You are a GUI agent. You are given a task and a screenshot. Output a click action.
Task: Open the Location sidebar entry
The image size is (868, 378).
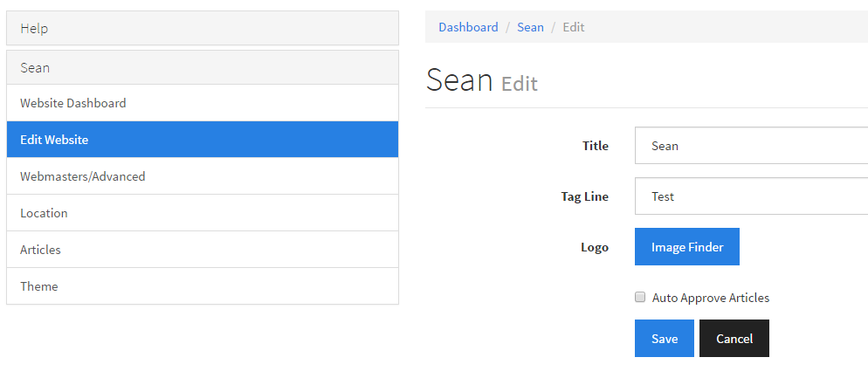(202, 212)
